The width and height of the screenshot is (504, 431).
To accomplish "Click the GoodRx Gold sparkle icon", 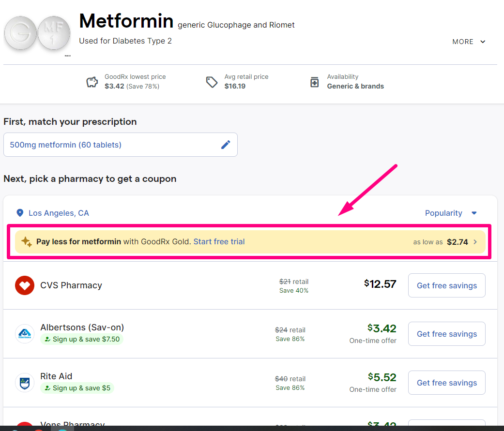I will (26, 242).
